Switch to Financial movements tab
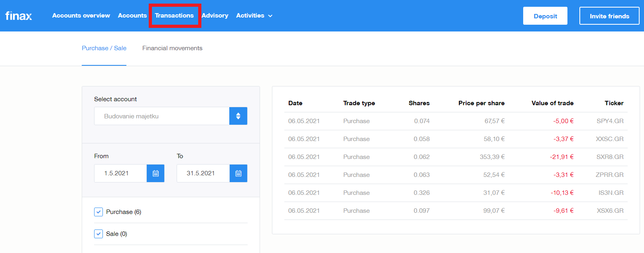 click(x=172, y=48)
